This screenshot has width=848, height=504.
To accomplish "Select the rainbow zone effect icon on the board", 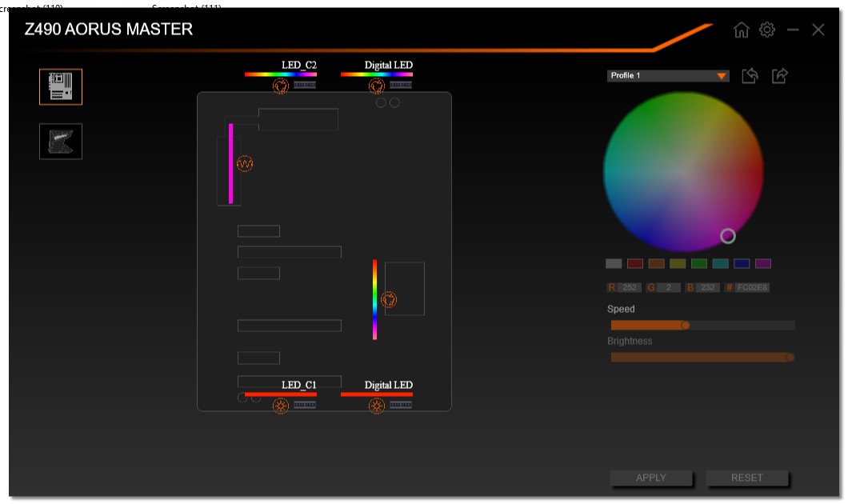I will tap(388, 299).
